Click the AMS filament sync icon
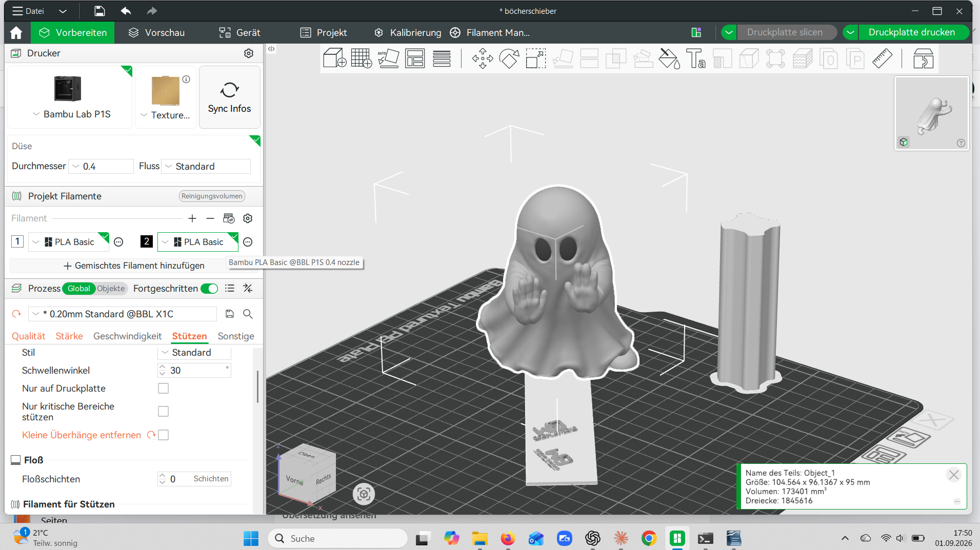 click(x=229, y=218)
